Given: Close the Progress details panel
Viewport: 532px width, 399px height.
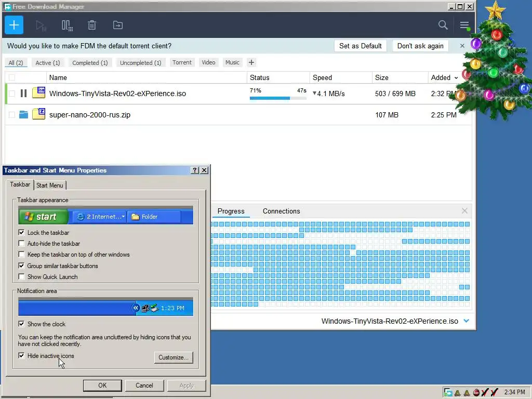Looking at the screenshot, I should [464, 211].
